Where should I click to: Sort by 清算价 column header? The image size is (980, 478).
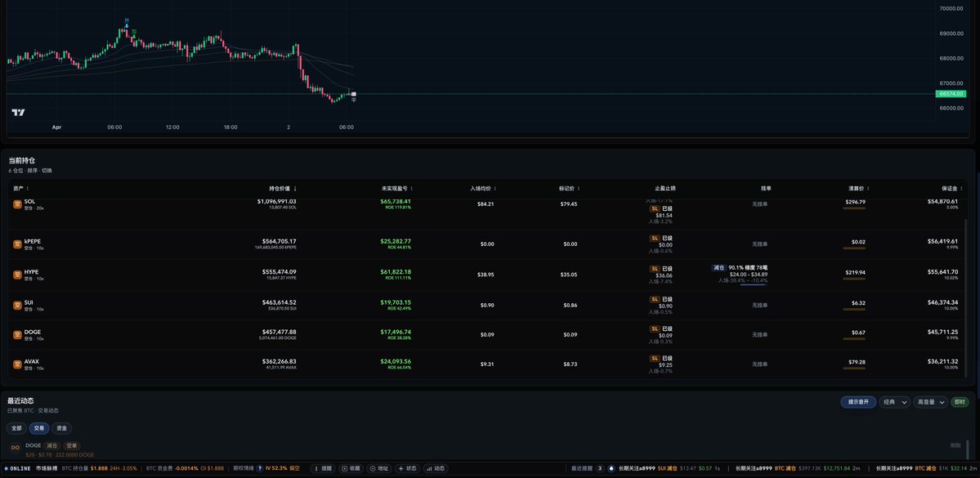(859, 188)
